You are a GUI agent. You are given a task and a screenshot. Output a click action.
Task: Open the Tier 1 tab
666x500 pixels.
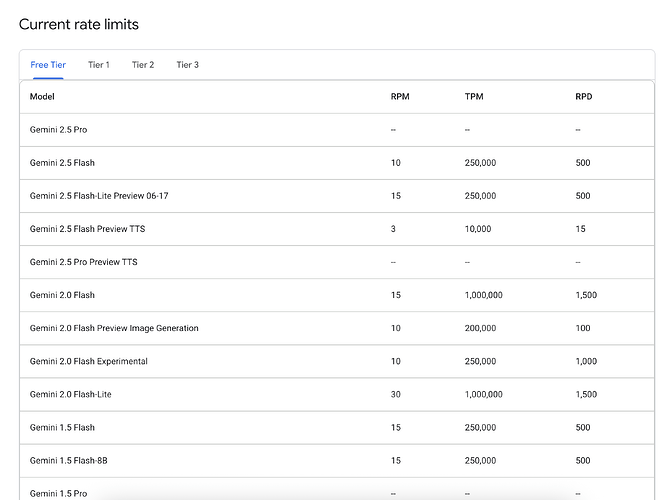click(x=99, y=65)
